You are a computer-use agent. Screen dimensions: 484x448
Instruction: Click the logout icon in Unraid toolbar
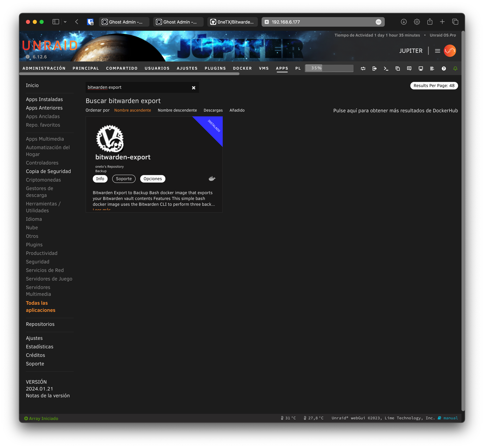(374, 68)
